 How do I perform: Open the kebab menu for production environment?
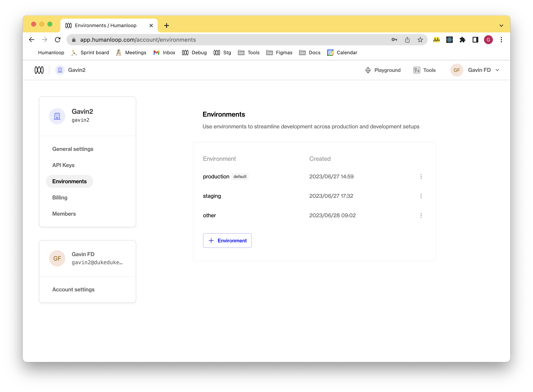pos(421,176)
